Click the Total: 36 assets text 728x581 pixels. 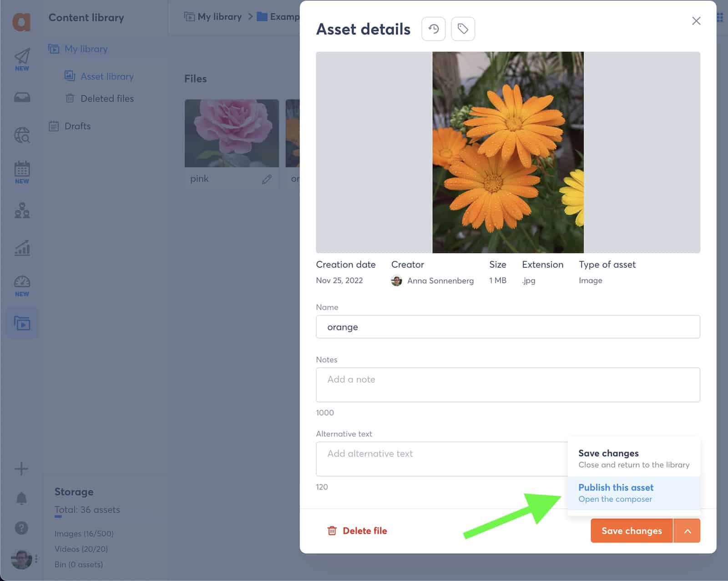(x=87, y=510)
